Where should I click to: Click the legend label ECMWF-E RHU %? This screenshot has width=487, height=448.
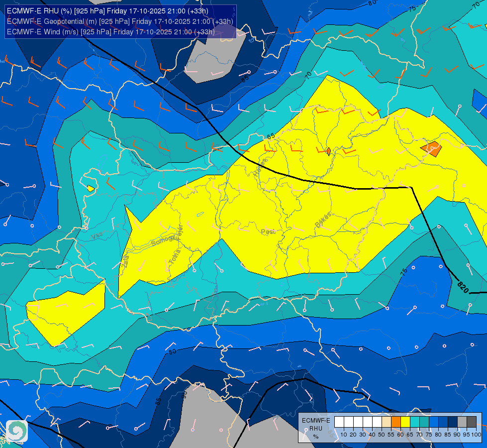coord(316,429)
